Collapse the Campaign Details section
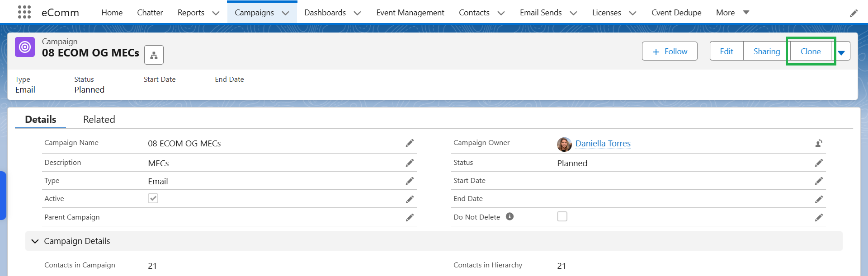 pos(35,241)
